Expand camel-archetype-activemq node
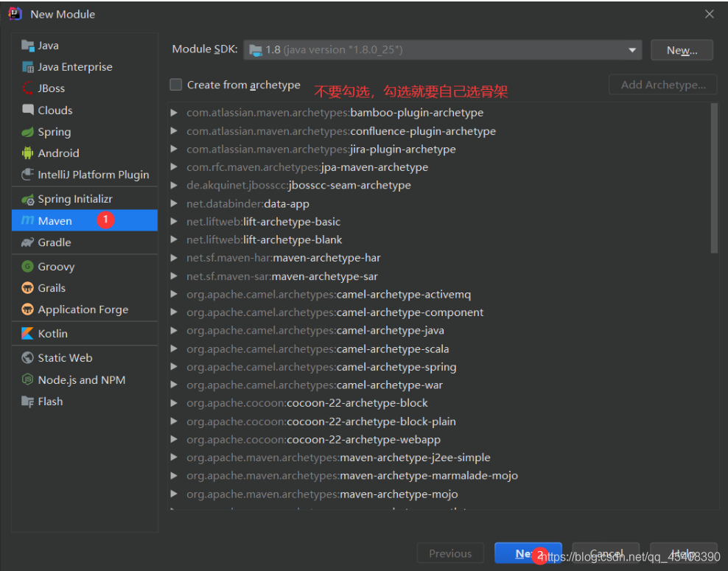The height and width of the screenshot is (571, 728). click(x=174, y=294)
